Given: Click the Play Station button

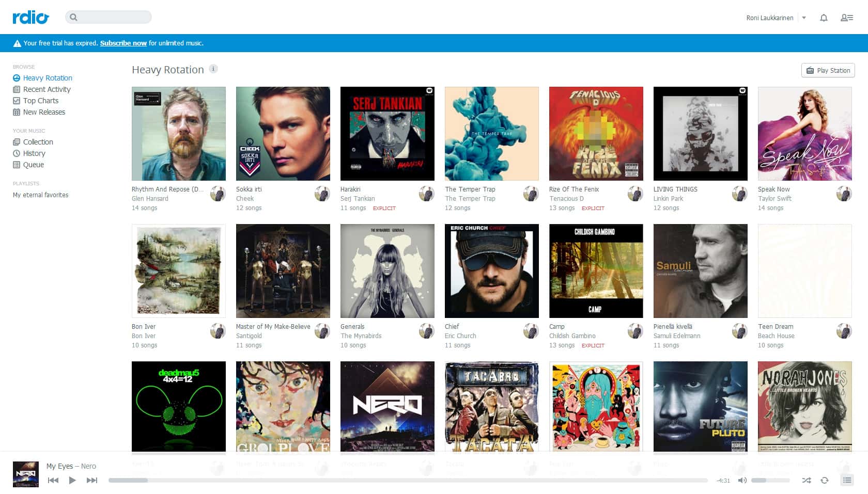Looking at the screenshot, I should point(828,70).
